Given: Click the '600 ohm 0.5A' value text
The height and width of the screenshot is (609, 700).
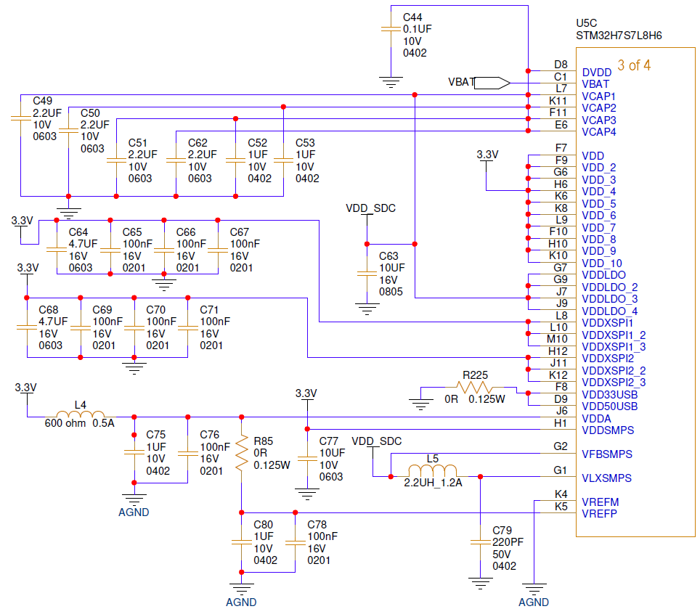Looking at the screenshot, I should (79, 423).
